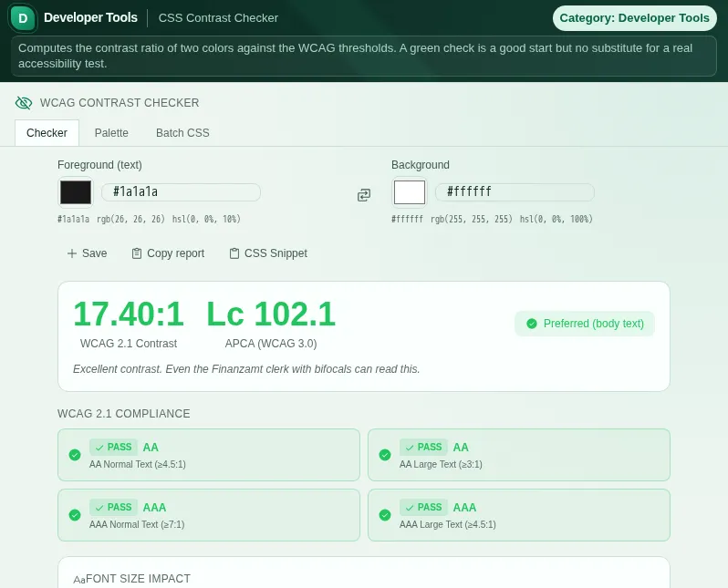
Task: Click green check icon in Preferred badge
Action: 532,324
